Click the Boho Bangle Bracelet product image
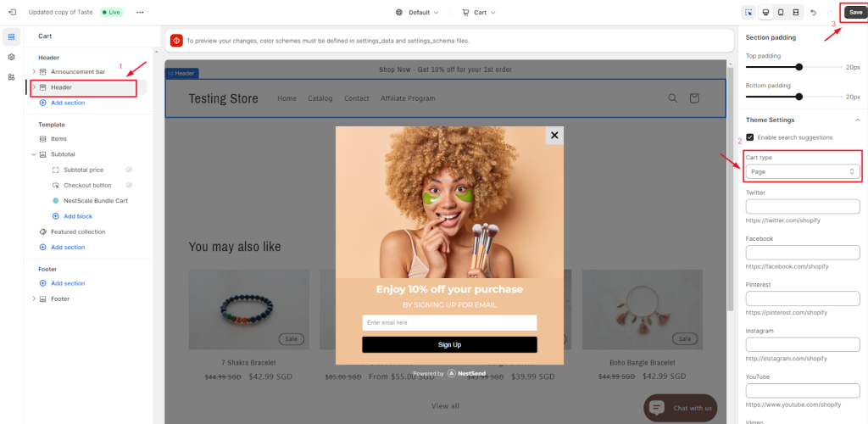Image resolution: width=868 pixels, height=424 pixels. coord(643,310)
